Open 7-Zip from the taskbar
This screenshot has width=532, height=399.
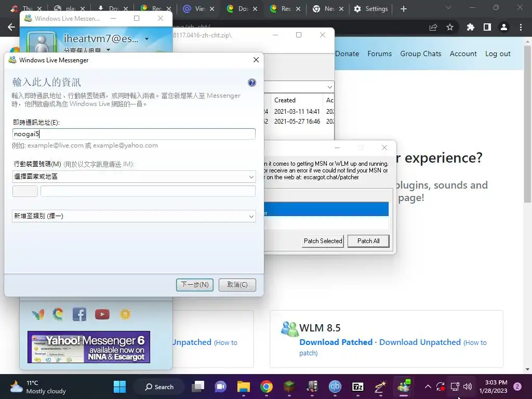coord(358,387)
